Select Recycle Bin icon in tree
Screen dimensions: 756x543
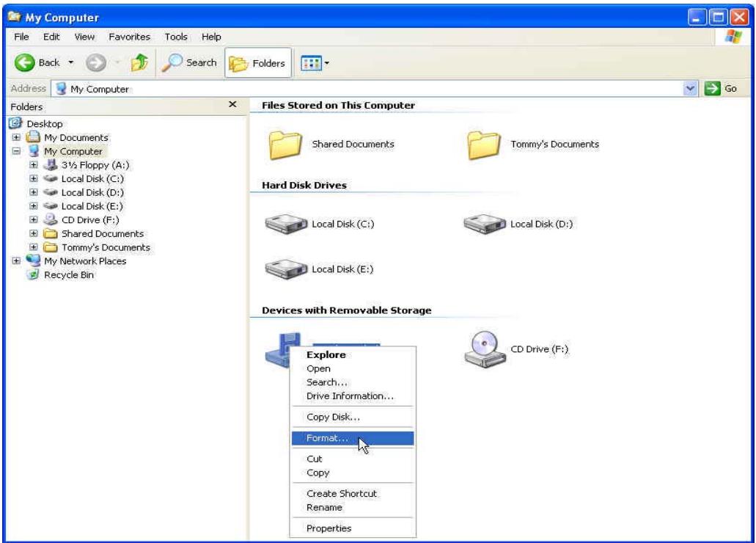(33, 274)
